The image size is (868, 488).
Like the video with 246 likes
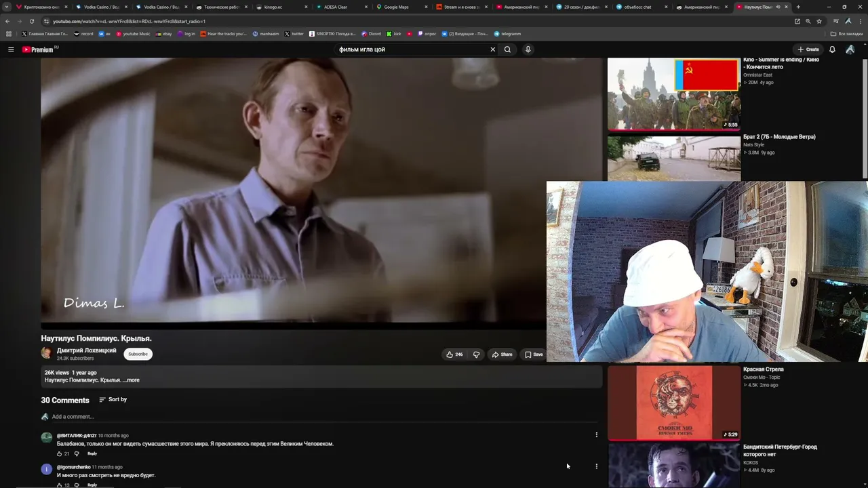point(454,354)
